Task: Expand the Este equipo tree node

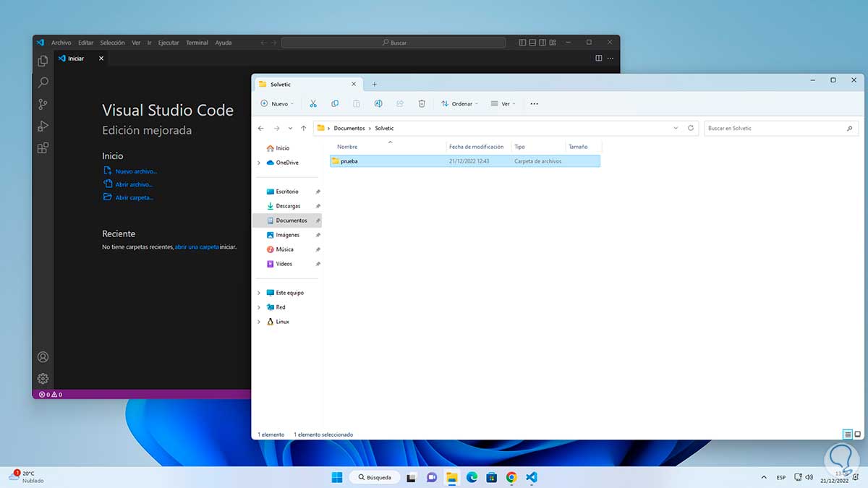Action: pyautogui.click(x=259, y=293)
